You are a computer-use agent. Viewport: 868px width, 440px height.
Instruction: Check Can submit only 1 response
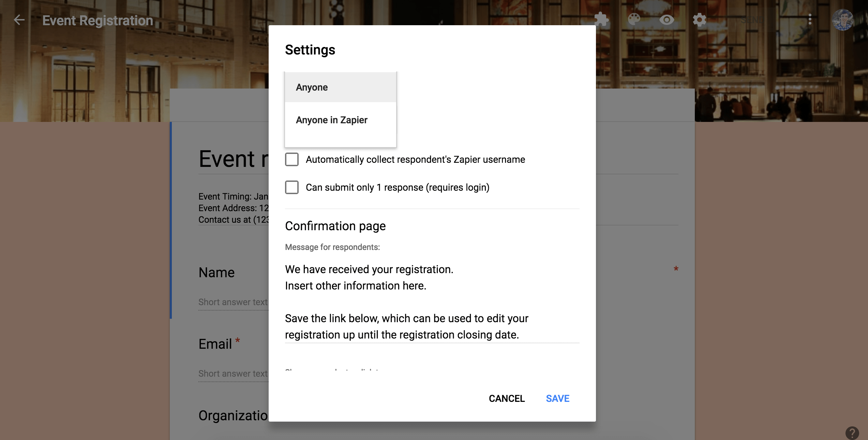click(x=292, y=187)
